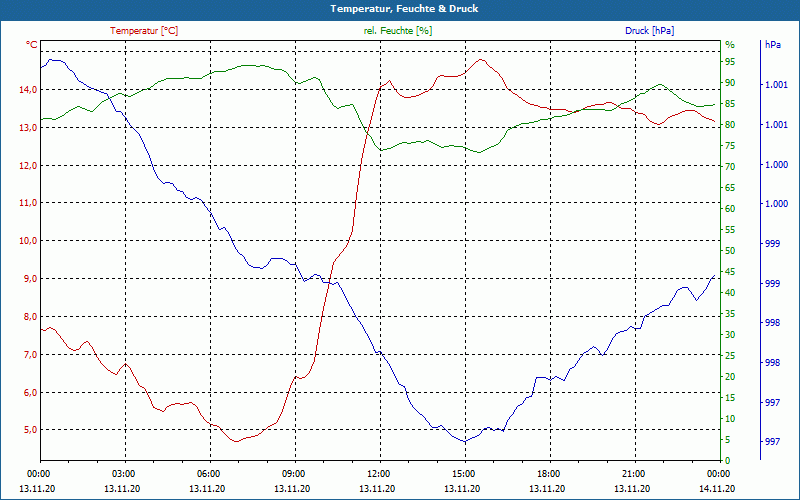The height and width of the screenshot is (500, 800).
Task: Click the green '0' humidity axis value
Action: tap(728, 460)
